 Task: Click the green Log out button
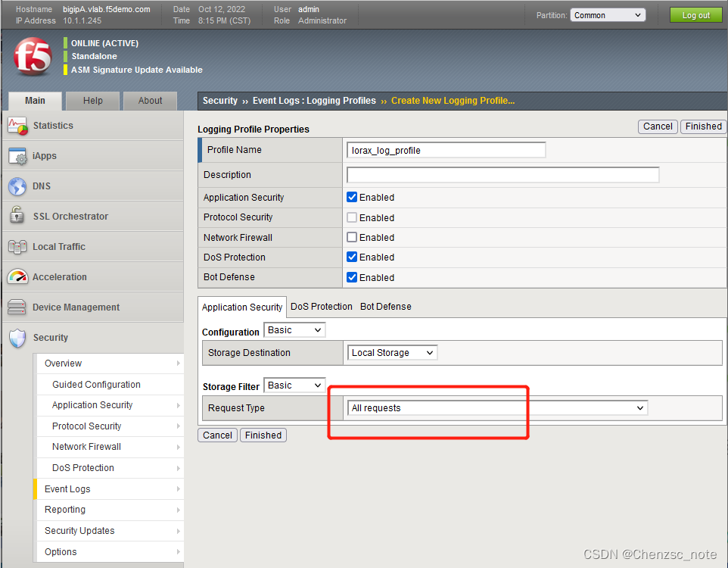coord(695,14)
